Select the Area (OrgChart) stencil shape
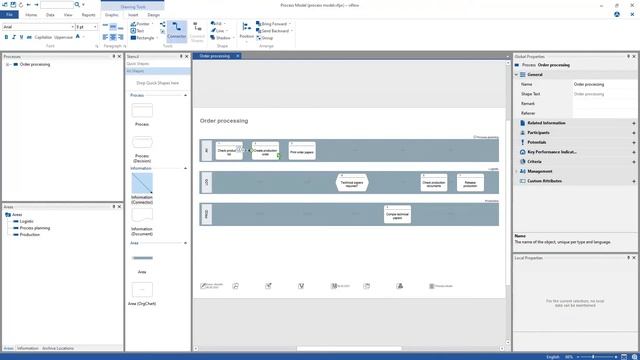The width and height of the screenshot is (640, 360). coord(142,289)
